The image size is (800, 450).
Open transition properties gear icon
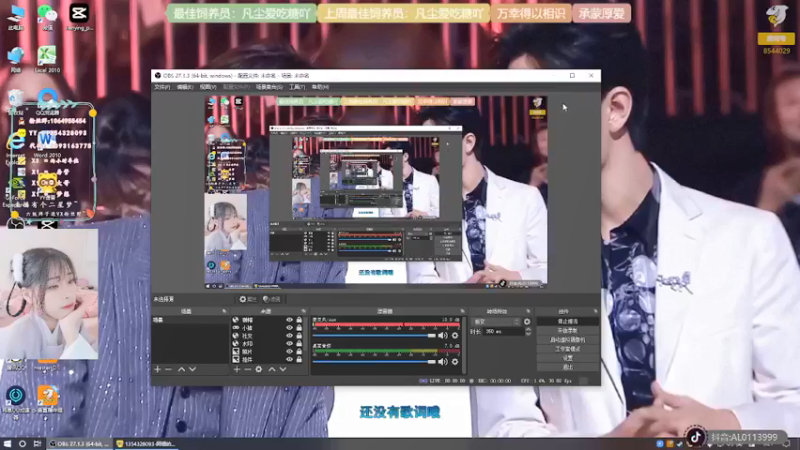click(x=527, y=322)
